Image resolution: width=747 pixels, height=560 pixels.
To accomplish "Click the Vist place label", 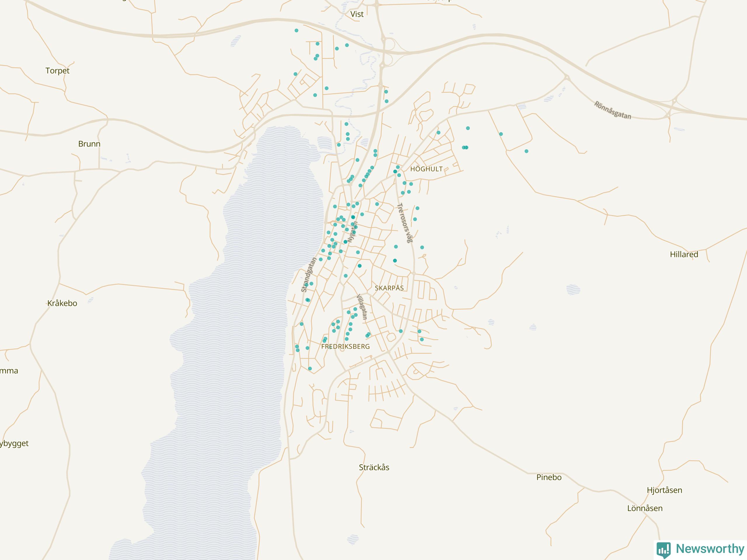I will tap(357, 14).
